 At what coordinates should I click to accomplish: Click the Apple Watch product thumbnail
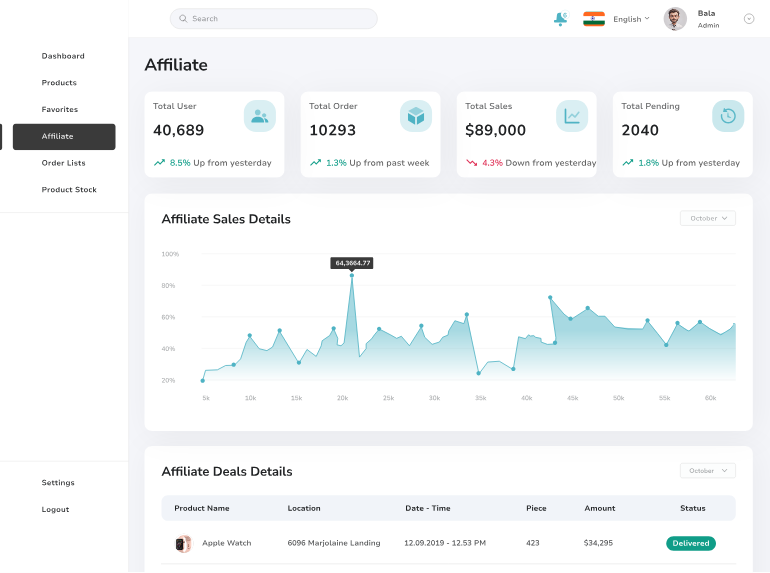pyautogui.click(x=182, y=543)
